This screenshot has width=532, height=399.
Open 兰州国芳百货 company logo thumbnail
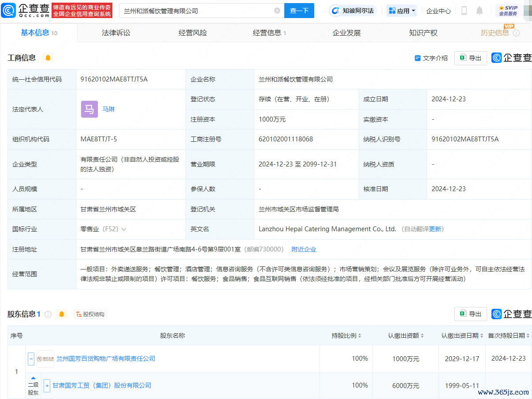tap(45, 358)
